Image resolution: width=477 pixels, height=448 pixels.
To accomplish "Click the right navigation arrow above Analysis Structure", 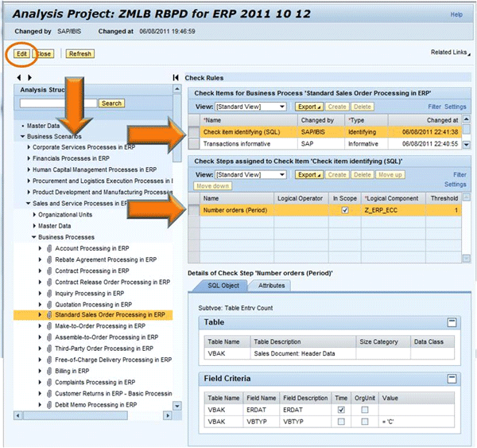I will pyautogui.click(x=30, y=77).
